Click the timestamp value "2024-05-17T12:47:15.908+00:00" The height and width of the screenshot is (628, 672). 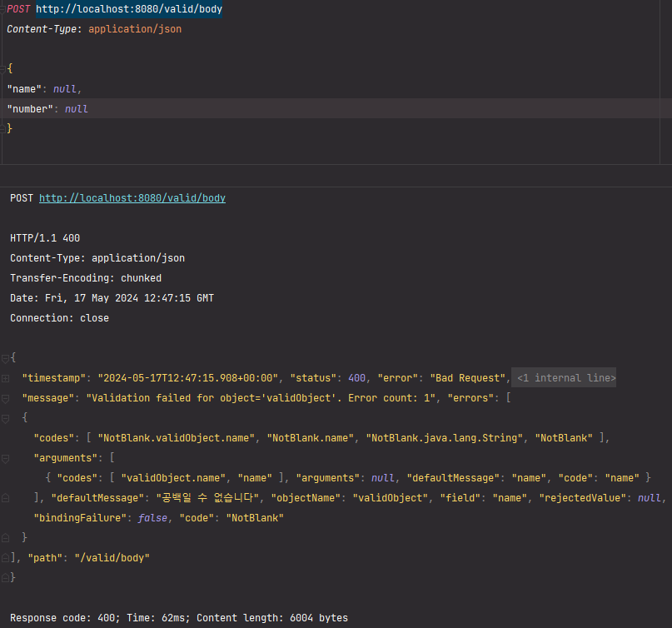188,378
